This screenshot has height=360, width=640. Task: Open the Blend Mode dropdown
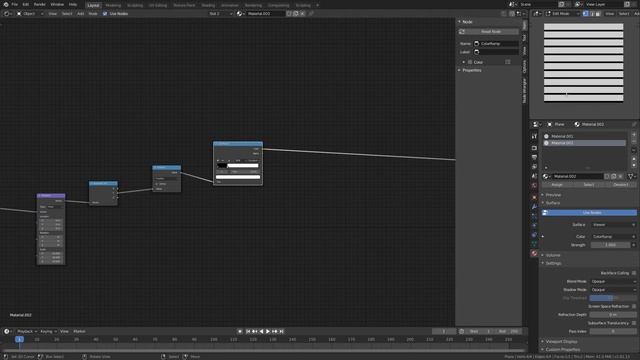pos(613,282)
